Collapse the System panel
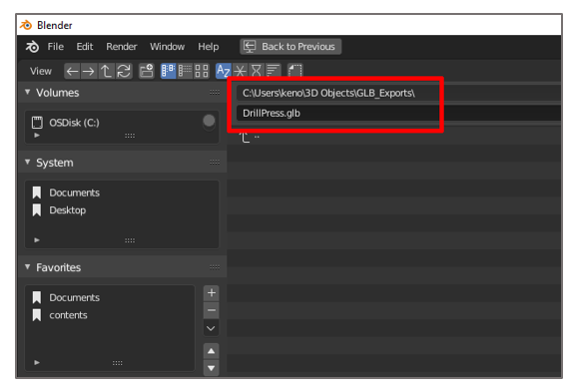This screenshot has height=392, width=572. [x=27, y=162]
